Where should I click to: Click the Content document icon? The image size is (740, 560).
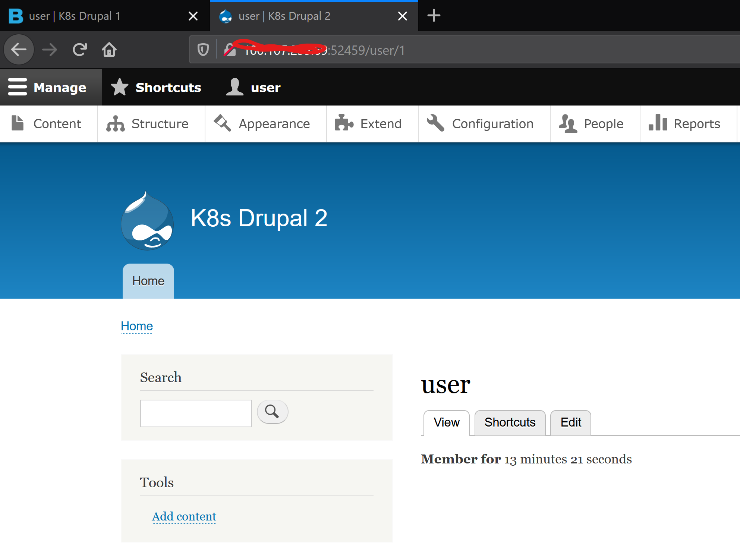18,123
